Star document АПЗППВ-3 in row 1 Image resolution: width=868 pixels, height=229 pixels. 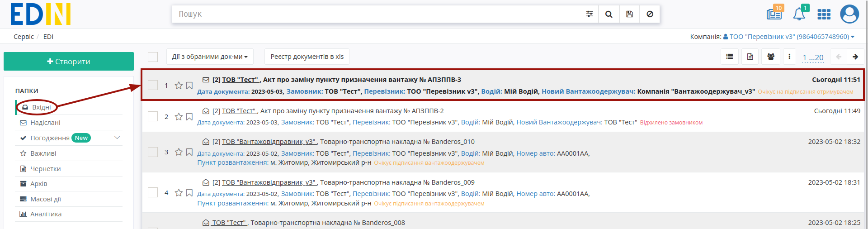(179, 86)
